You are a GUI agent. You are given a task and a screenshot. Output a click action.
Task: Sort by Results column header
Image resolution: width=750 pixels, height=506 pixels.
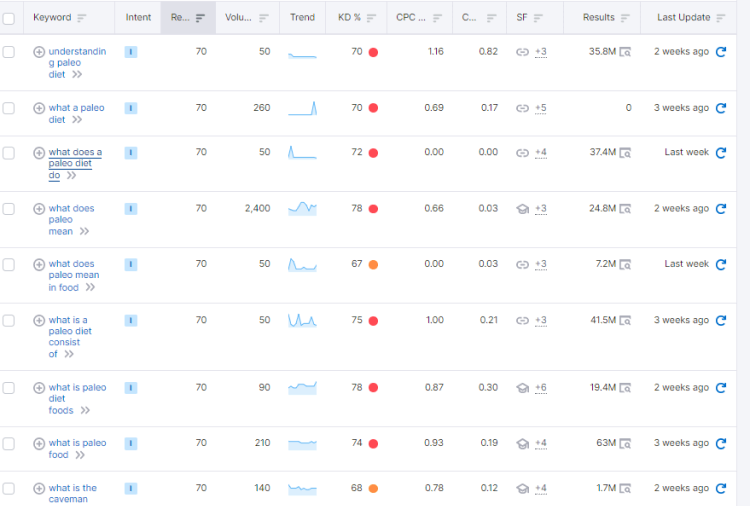(x=606, y=18)
